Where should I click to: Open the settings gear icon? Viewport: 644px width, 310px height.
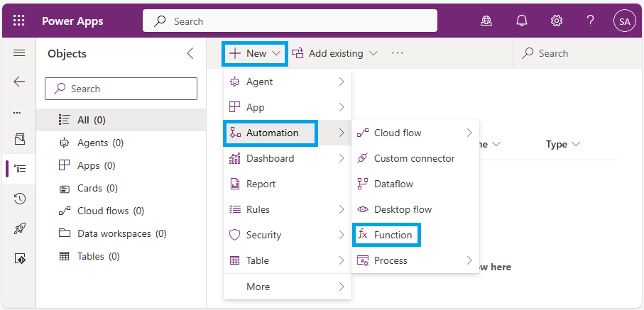pos(557,21)
